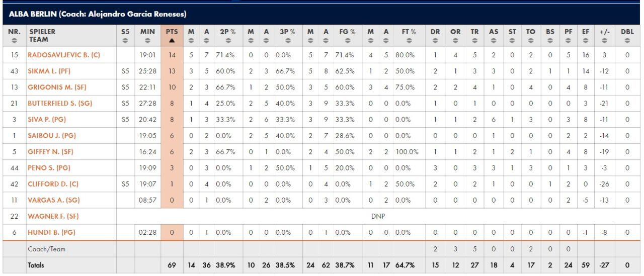Screen dimensions: 644x276
Task: Sort table by the NR. column icon
Action: pos(15,41)
